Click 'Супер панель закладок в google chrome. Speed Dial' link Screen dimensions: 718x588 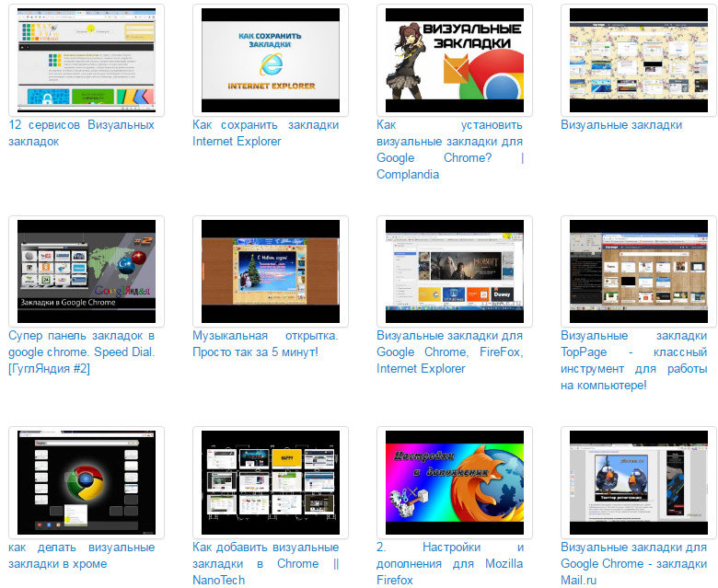[82, 352]
